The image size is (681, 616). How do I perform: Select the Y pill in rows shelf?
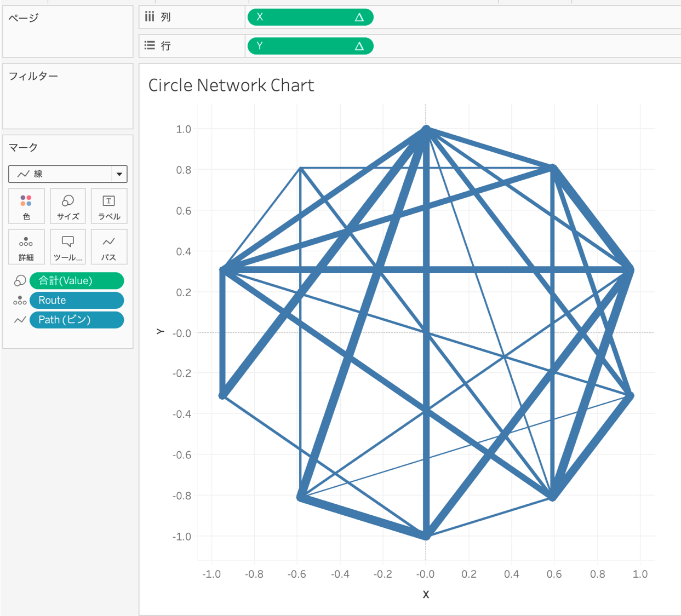(x=310, y=46)
